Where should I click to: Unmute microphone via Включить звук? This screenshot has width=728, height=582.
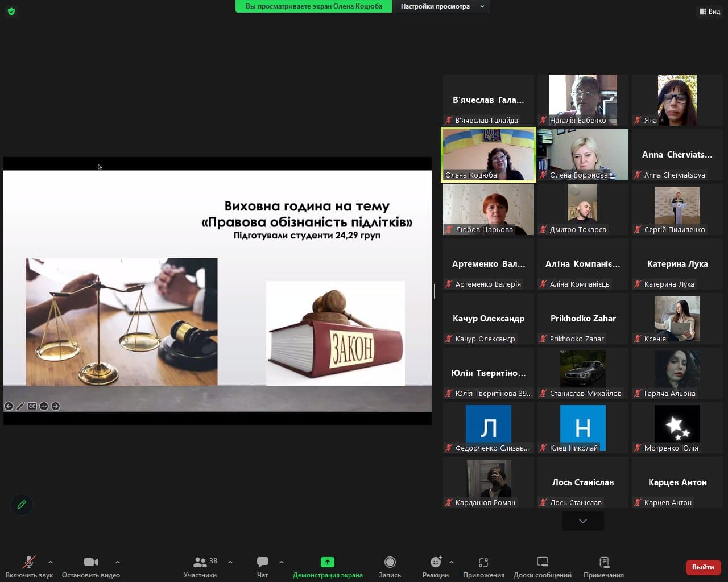[x=28, y=562]
